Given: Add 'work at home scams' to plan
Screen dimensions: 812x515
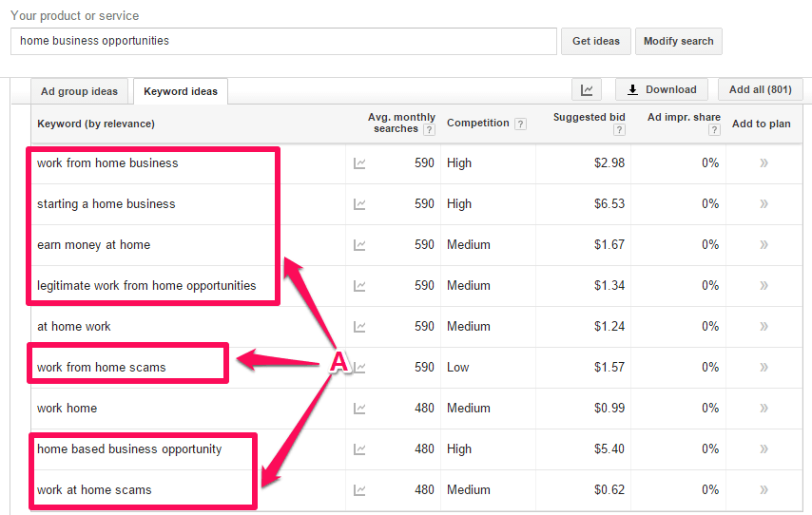Looking at the screenshot, I should (764, 490).
